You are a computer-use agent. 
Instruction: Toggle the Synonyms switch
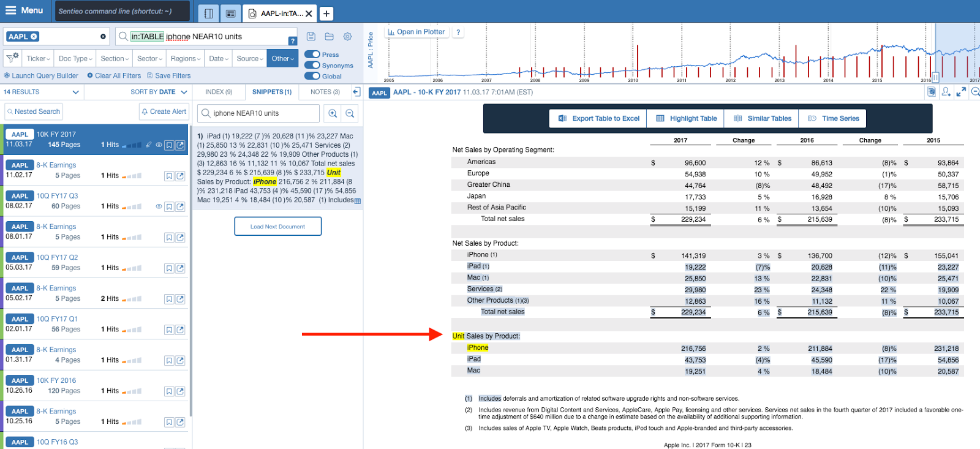pos(312,65)
